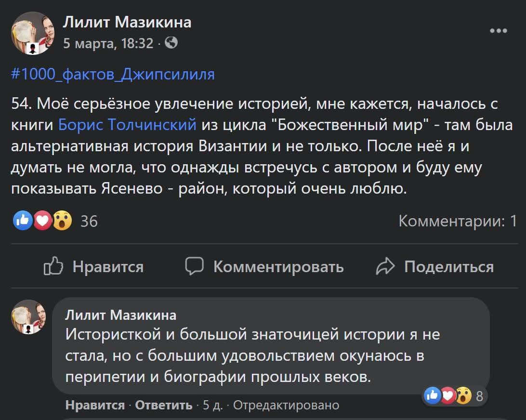Click the heart reaction on the comment
Screen dimensions: 526x420
(x=448, y=396)
